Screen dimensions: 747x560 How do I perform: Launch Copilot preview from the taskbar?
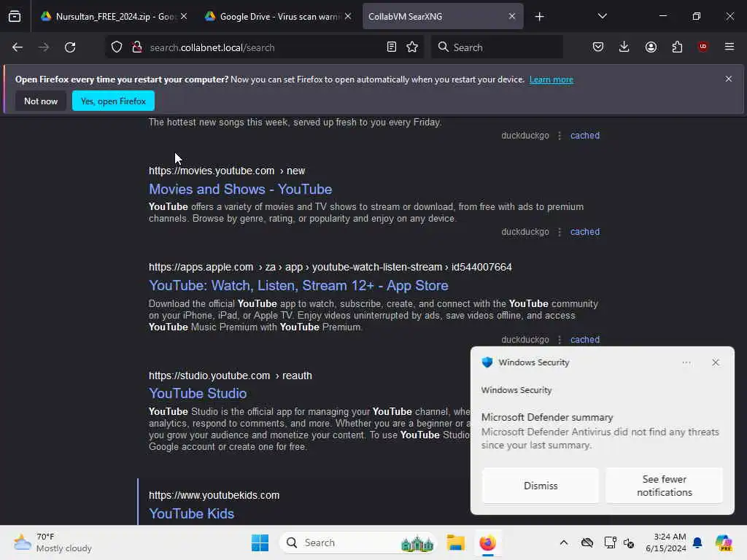pyautogui.click(x=724, y=542)
